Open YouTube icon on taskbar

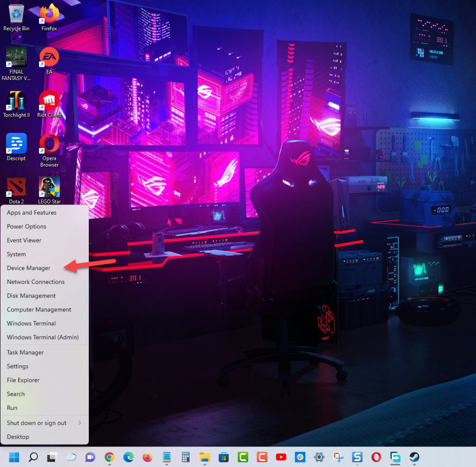[281, 457]
